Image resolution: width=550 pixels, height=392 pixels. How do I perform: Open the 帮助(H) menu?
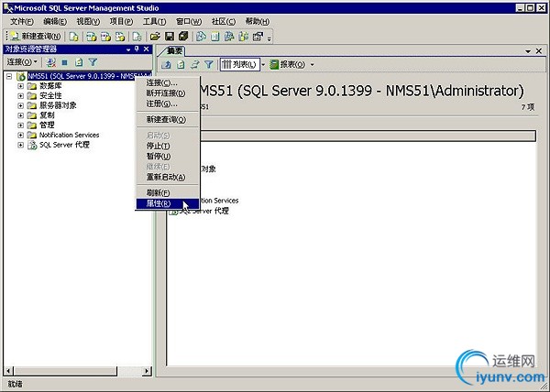(x=257, y=22)
